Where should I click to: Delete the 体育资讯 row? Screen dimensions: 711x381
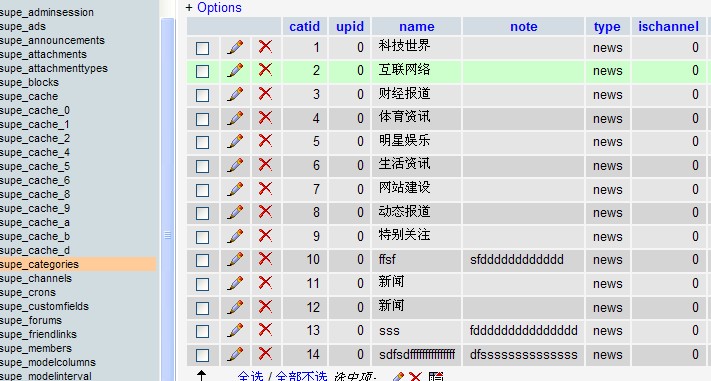pyautogui.click(x=265, y=117)
